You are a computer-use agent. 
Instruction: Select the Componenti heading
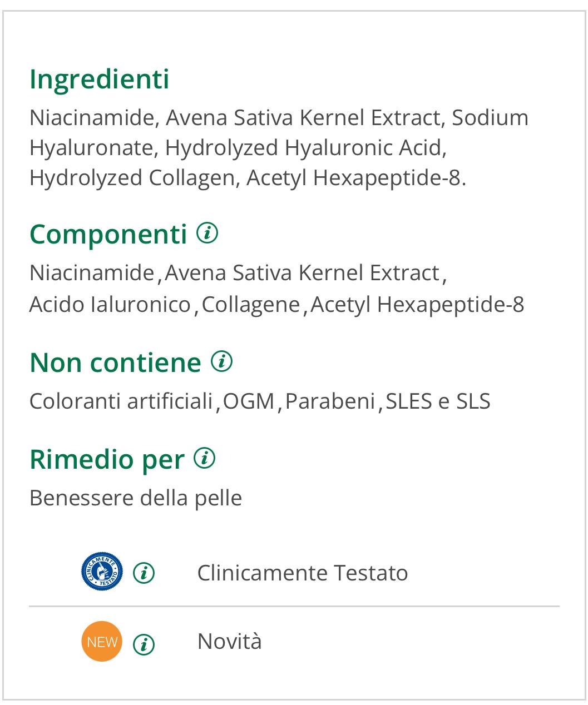[x=109, y=234]
